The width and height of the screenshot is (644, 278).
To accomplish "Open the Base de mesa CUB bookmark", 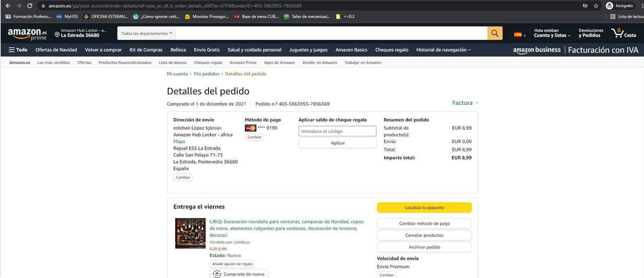I will pyautogui.click(x=256, y=16).
